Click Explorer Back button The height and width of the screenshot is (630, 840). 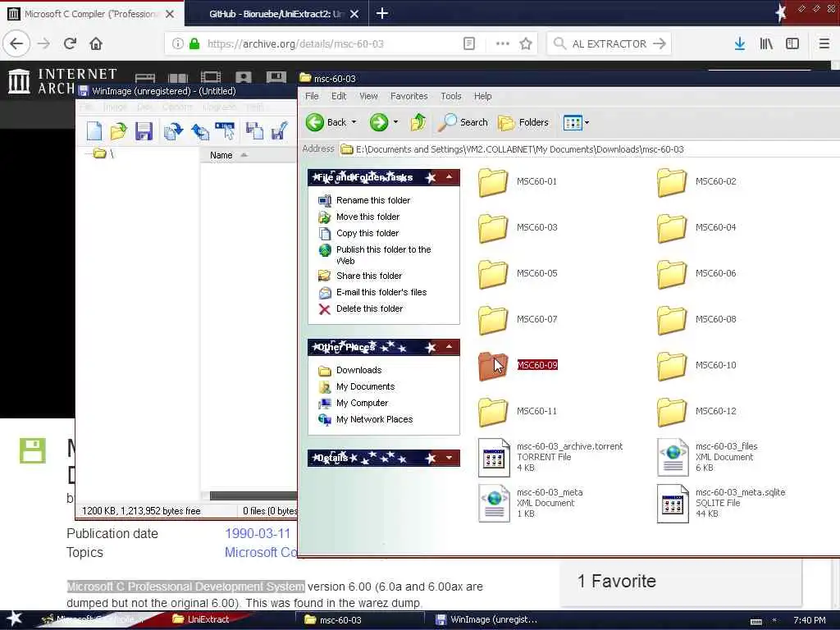click(x=326, y=123)
